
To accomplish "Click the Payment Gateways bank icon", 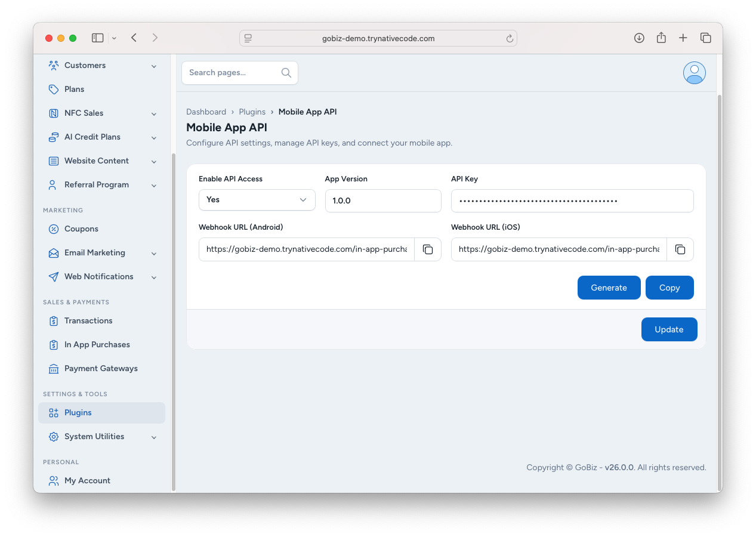I will (54, 369).
